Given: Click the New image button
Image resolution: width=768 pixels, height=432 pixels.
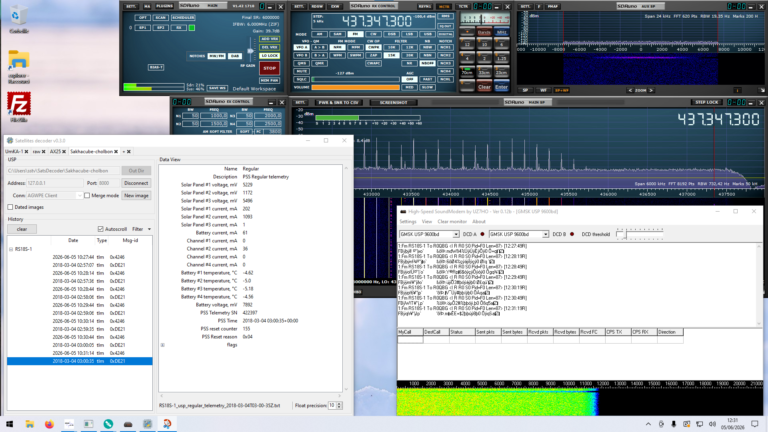Looking at the screenshot, I should click(136, 195).
